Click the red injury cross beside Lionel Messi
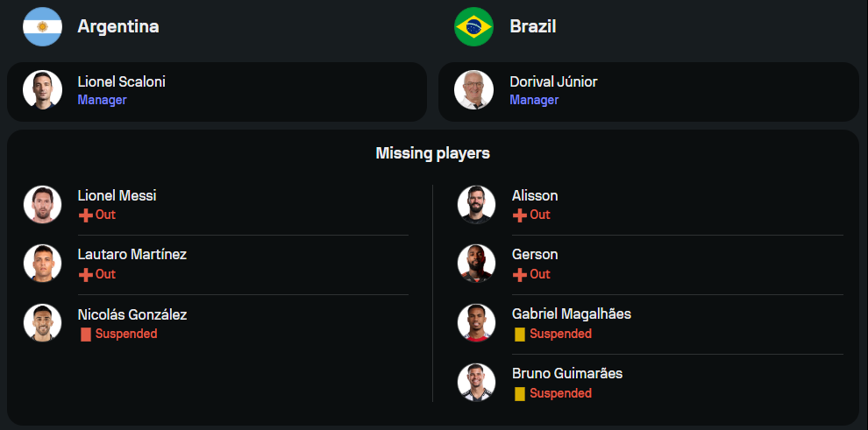This screenshot has width=868, height=430. click(x=85, y=215)
